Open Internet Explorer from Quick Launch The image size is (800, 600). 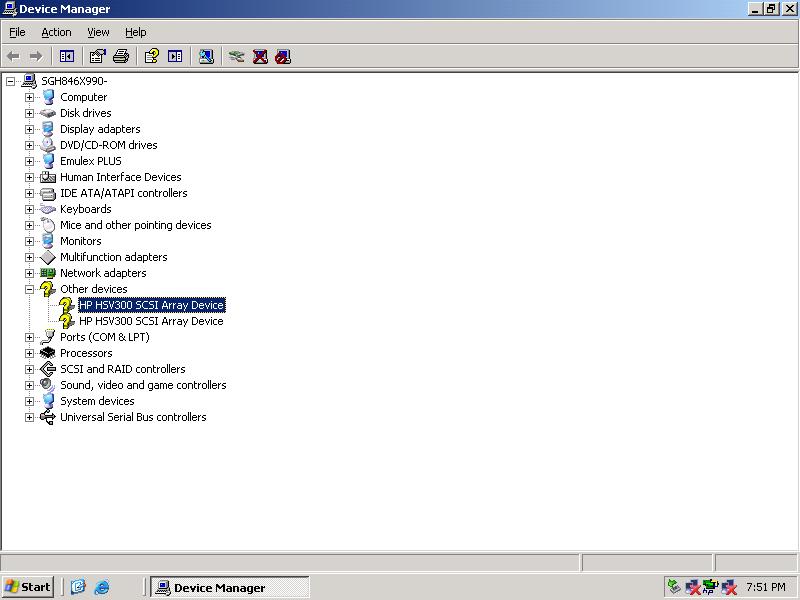click(x=102, y=587)
